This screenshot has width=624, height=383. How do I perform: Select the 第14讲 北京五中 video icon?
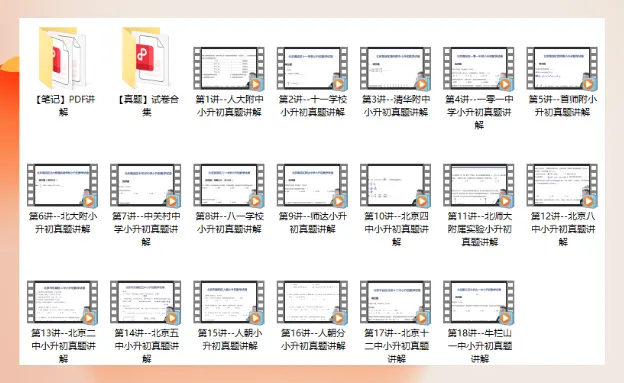[x=146, y=302]
